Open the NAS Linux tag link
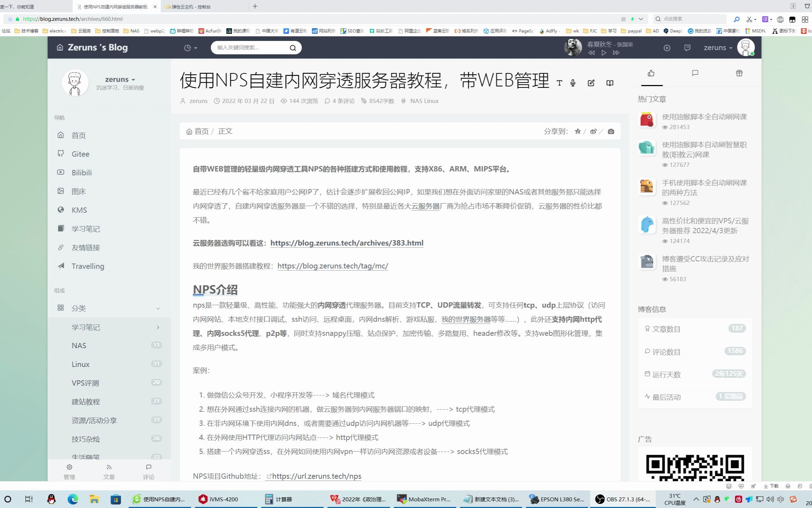 424,101
